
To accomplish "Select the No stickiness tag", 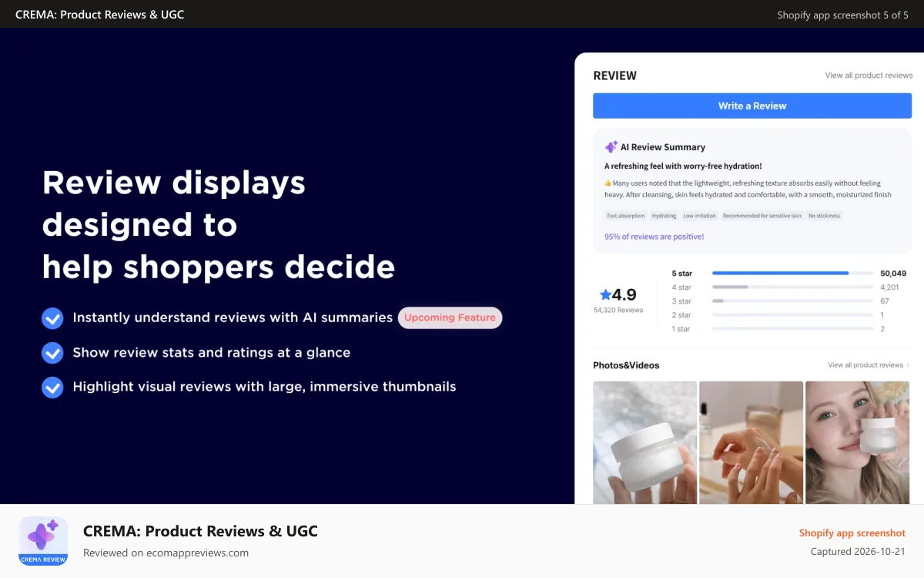I will 825,216.
